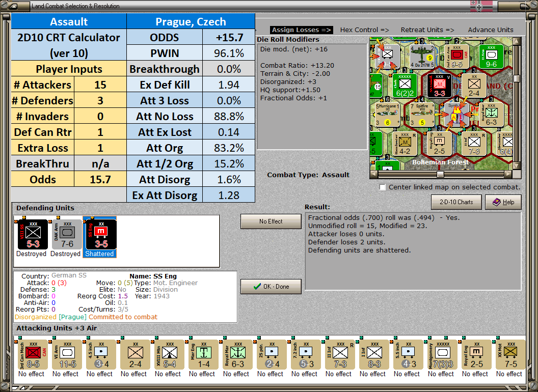Select the XVIII Mtn 5-4 attacking unit
Viewport: 538px width, 392px height.
pyautogui.click(x=169, y=355)
